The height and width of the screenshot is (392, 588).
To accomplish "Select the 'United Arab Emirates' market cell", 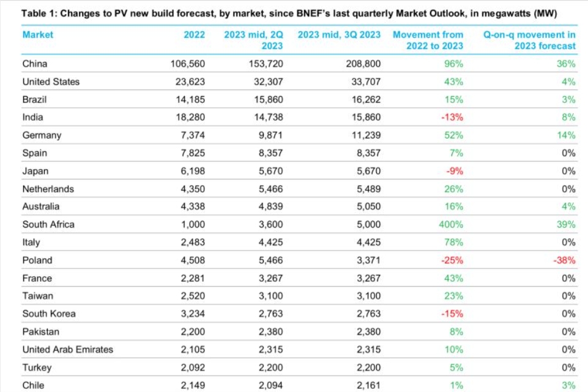I will tap(68, 350).
